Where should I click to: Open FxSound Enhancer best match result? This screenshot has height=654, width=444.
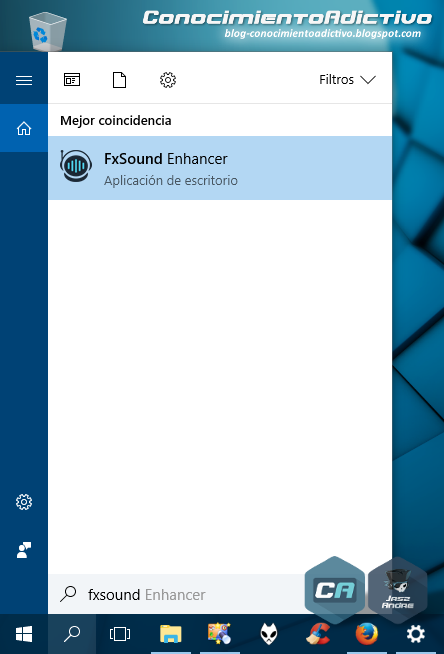click(220, 168)
